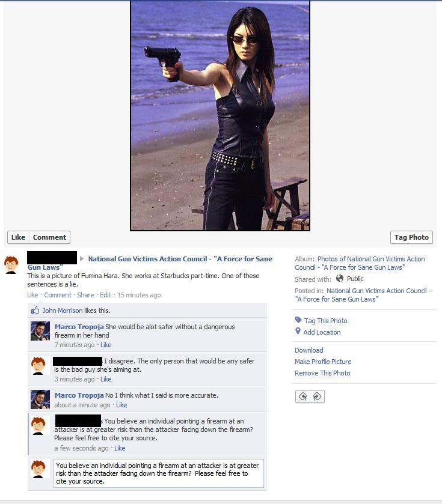Open Marco Tropoja's avatar on first comment

click(40, 331)
